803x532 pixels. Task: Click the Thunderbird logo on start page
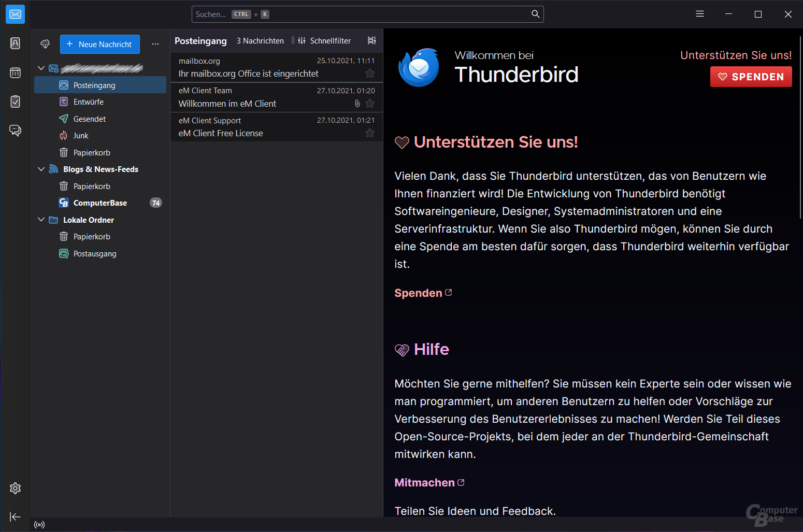pyautogui.click(x=419, y=67)
